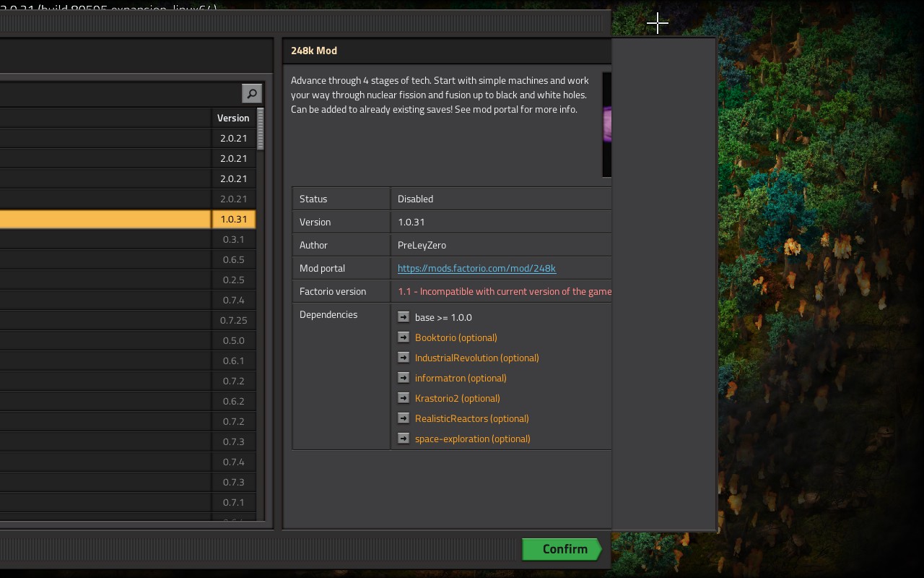Select mod row with version 0.3.1

(x=128, y=239)
